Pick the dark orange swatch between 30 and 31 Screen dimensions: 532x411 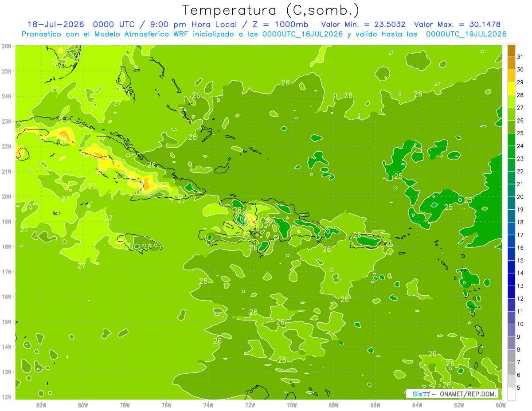[x=511, y=63]
